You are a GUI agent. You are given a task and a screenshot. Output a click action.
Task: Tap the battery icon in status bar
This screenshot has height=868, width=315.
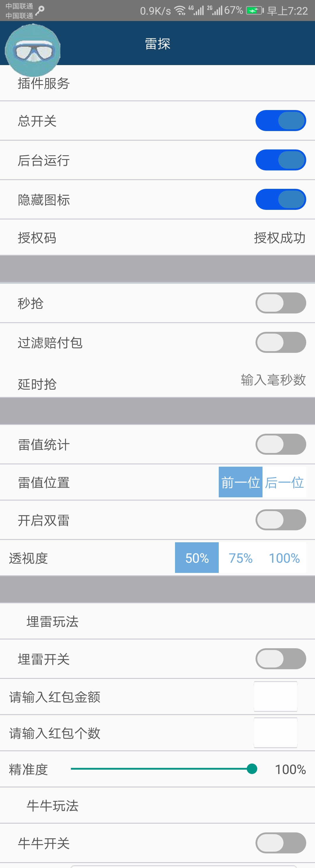tap(255, 11)
